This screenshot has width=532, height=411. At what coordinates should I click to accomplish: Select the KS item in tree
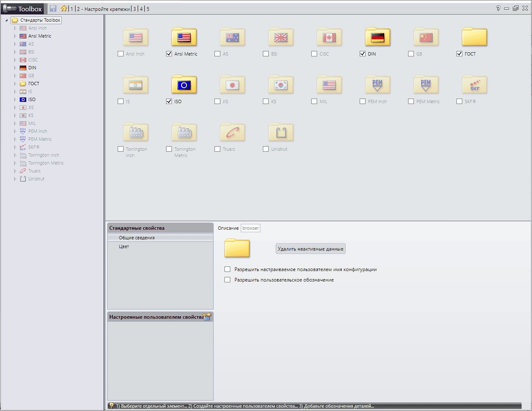[x=31, y=115]
